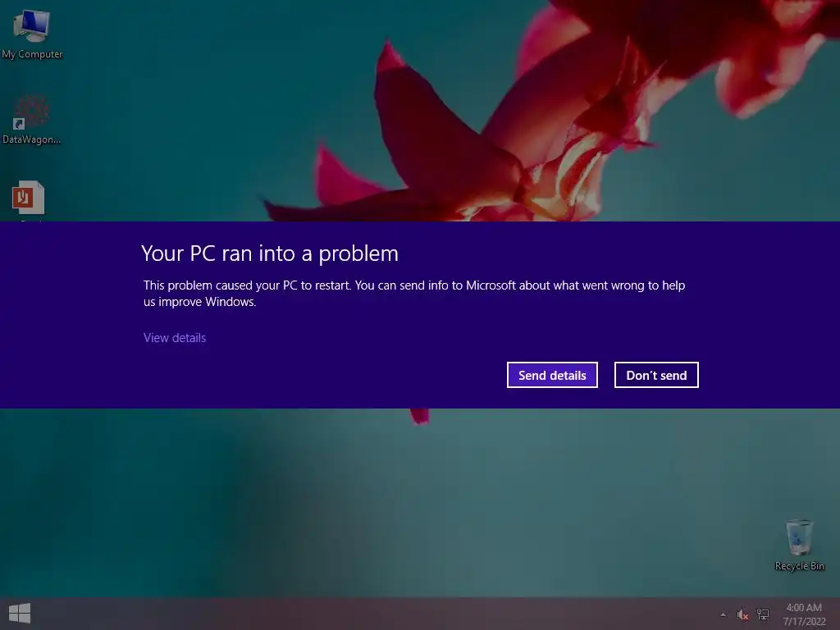Image resolution: width=840 pixels, height=630 pixels.
Task: Select the red document icon on the desktop
Action: pyautogui.click(x=29, y=198)
